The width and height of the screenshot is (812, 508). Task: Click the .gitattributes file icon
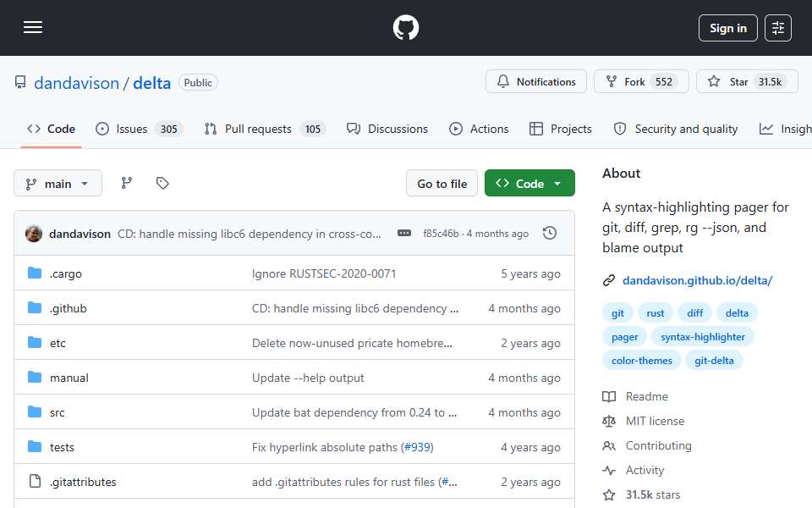coord(35,482)
